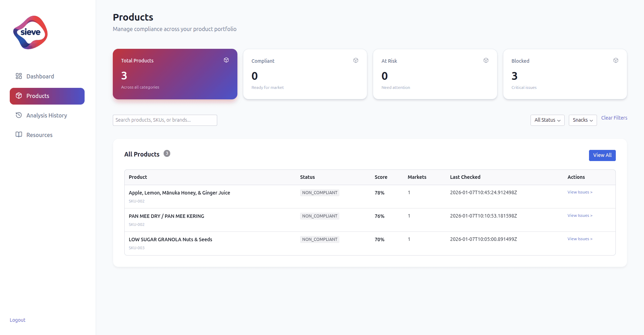
Task: Click the product search input field
Action: coord(165,120)
